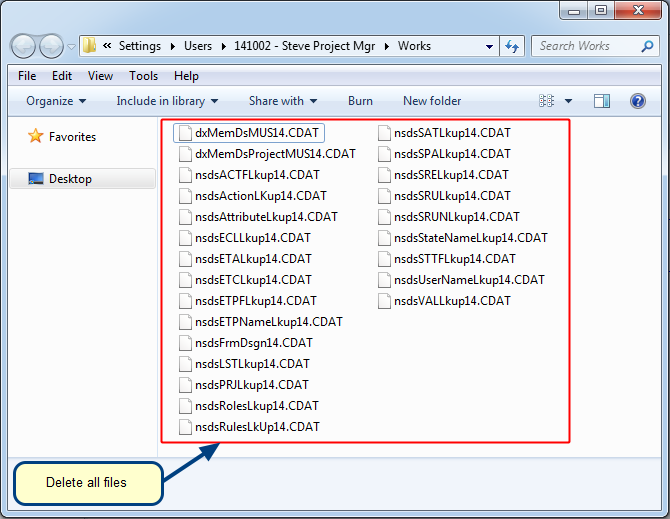Click the Forward navigation arrow button
670x519 pixels.
[x=51, y=46]
